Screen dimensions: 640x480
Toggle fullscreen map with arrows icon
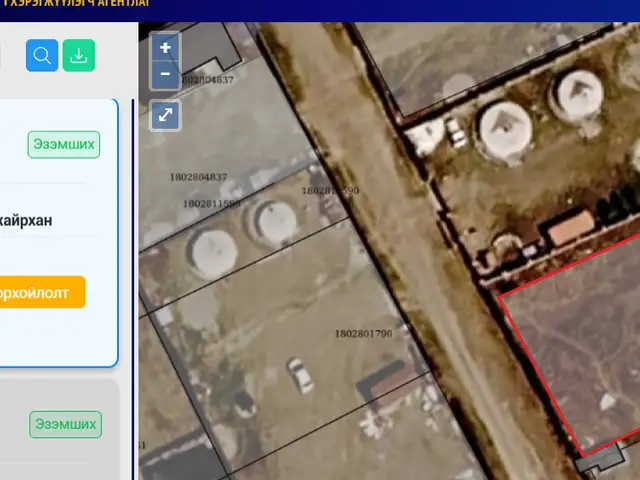click(x=165, y=115)
